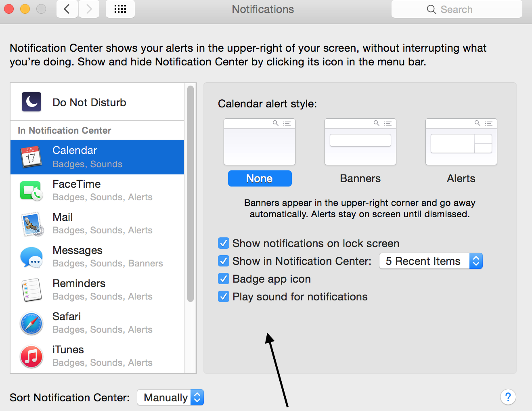Select the Mail entry in app list
Image resolution: width=532 pixels, height=411 pixels.
(97, 224)
